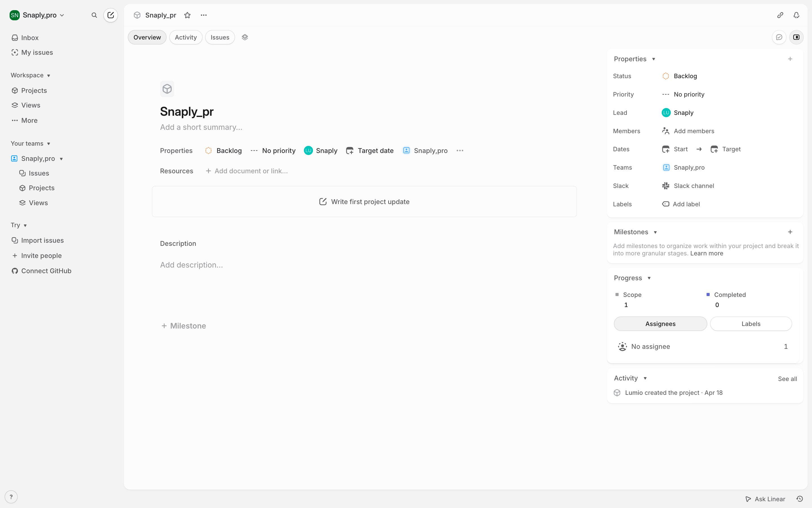Collapse the Activity panel
Screen dimensions: 812x508
[x=645, y=378]
